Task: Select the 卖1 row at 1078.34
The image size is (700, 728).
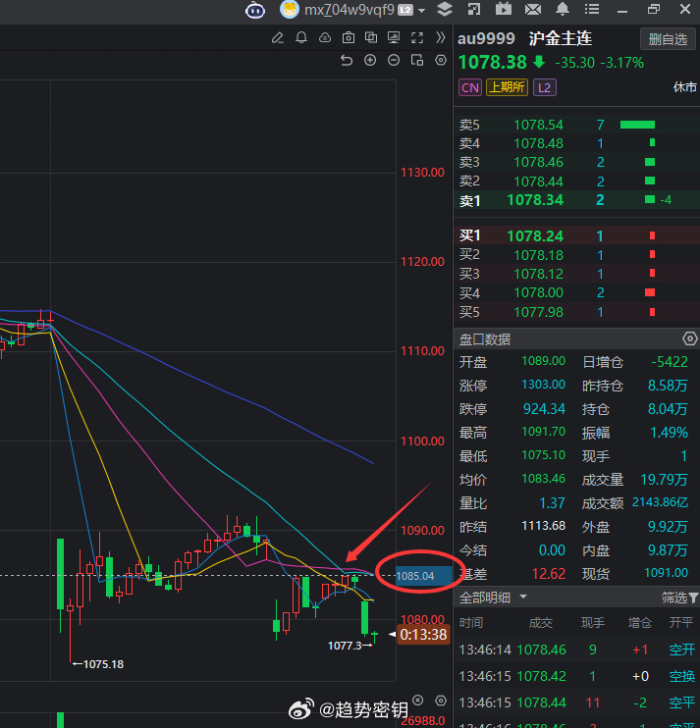Action: pos(576,200)
